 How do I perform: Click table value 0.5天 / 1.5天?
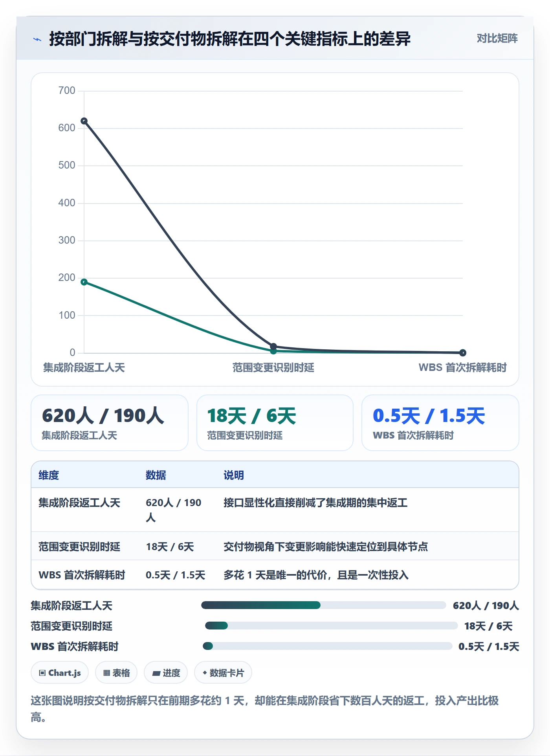(x=176, y=575)
